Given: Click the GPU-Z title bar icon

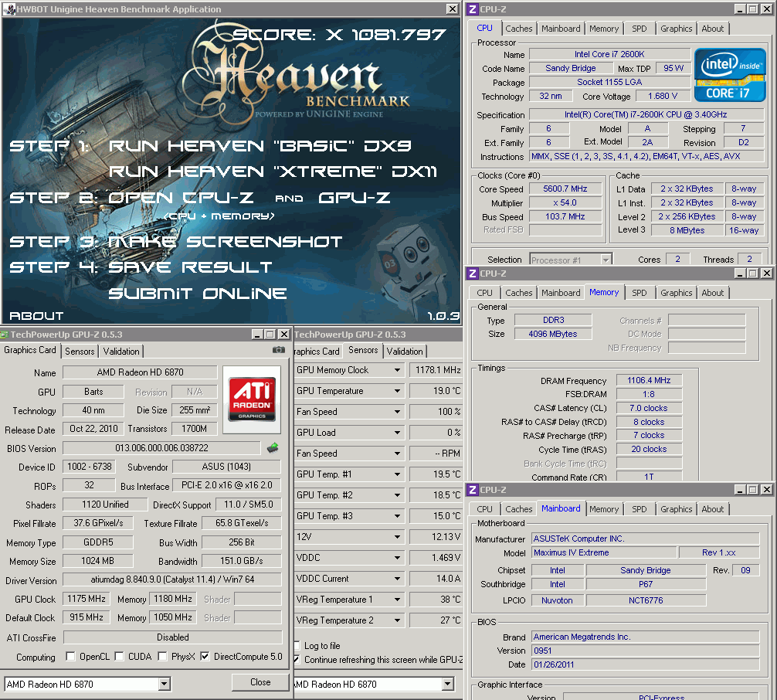Looking at the screenshot, I should coord(5,335).
